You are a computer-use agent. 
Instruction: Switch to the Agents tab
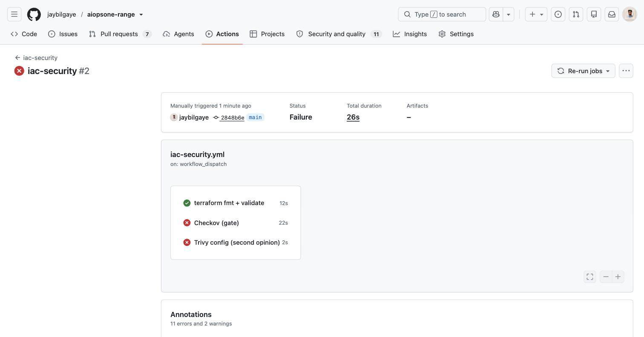coord(178,34)
